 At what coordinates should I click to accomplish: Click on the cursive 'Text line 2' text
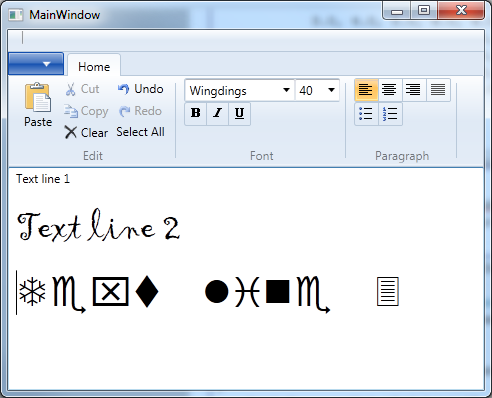tap(99, 225)
